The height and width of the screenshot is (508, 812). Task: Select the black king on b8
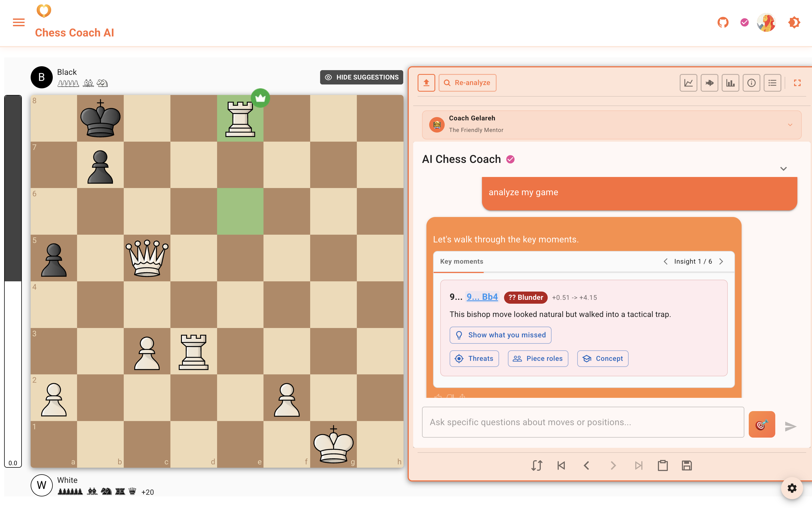click(100, 118)
